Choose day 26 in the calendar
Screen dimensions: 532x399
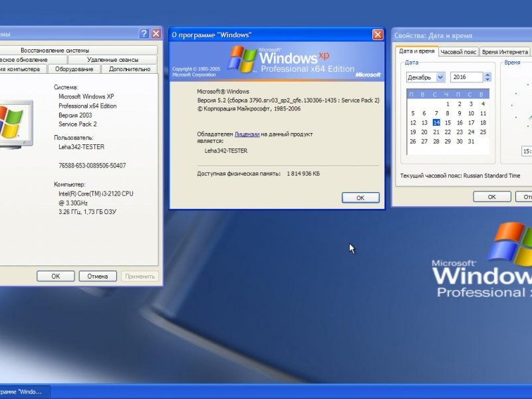point(413,142)
